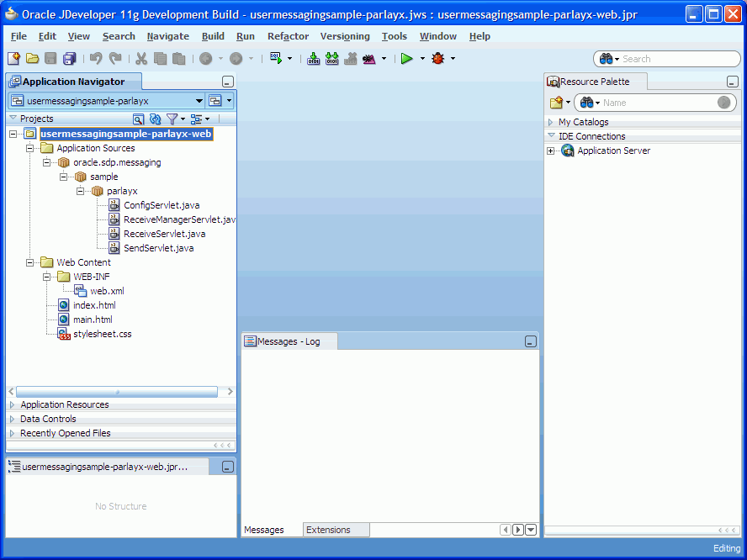747x560 pixels.
Task: Click the Cancel build toolbar icon
Action: point(351,59)
